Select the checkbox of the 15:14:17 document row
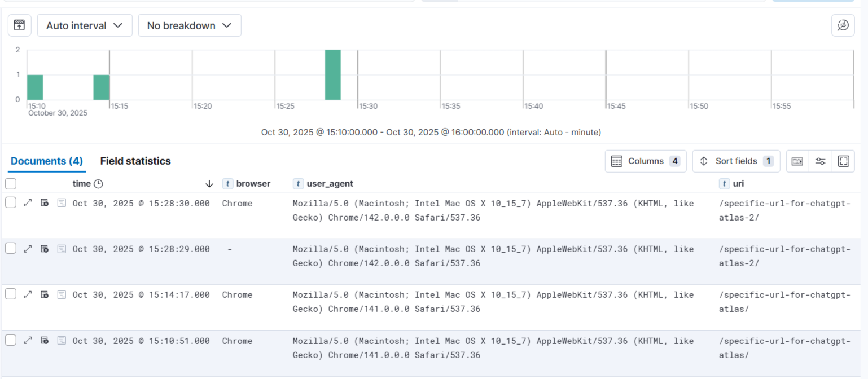868x379 pixels. click(10, 294)
